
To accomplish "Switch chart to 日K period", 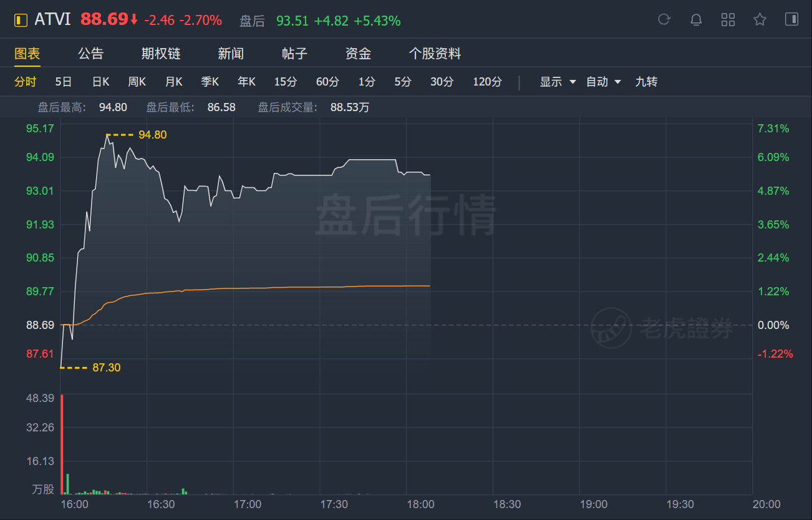I will pyautogui.click(x=100, y=82).
